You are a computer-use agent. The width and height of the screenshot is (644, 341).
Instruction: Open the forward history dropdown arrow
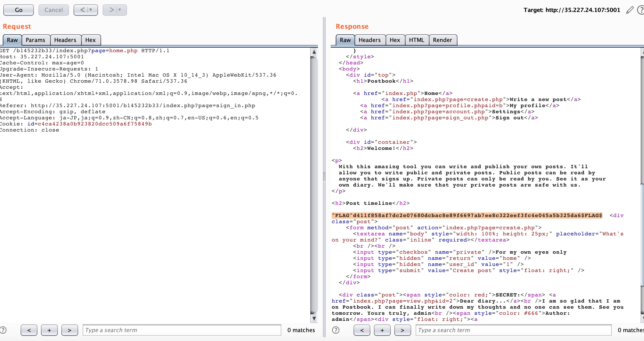(120, 10)
